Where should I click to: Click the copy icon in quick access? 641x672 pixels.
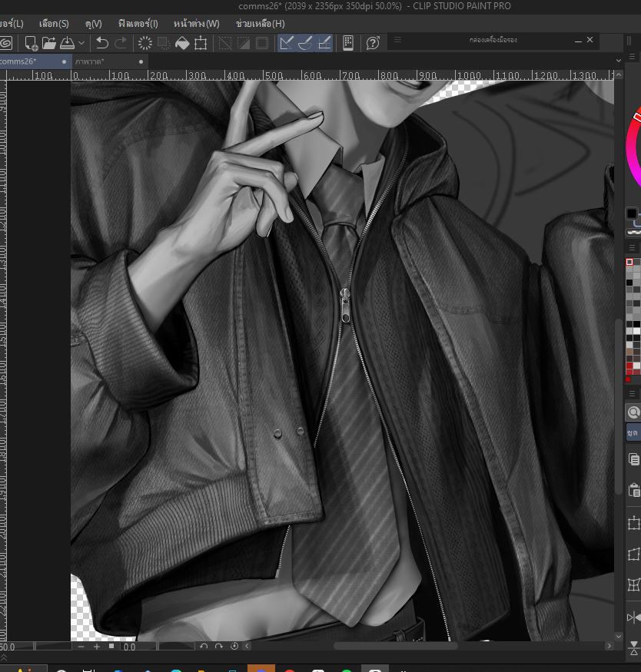634,459
